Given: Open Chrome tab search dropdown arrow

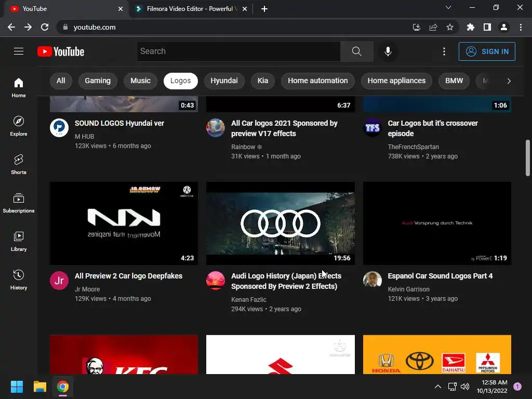Looking at the screenshot, I should click(448, 7).
